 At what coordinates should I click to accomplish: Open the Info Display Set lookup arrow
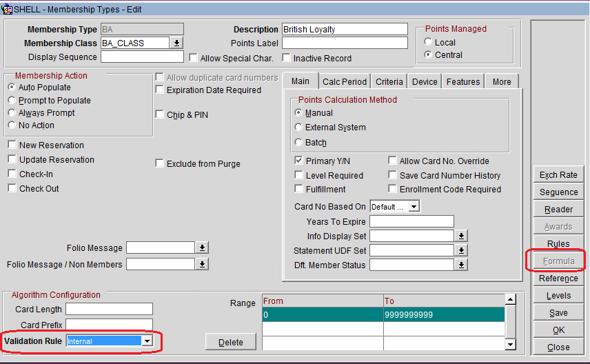[x=462, y=236]
